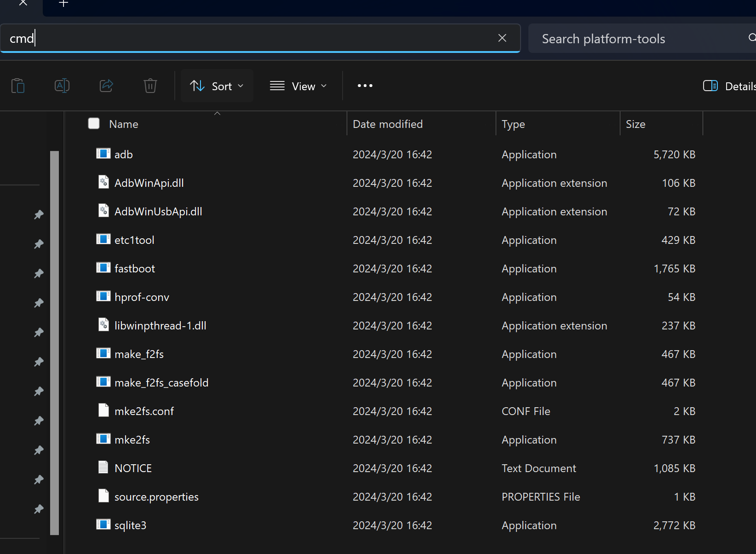Viewport: 756px width, 554px height.
Task: Open the View dropdown menu
Action: [298, 86]
